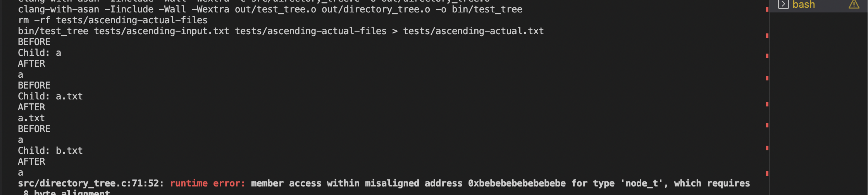Click the first BEFORE output line
Image resolution: width=868 pixels, height=195 pixels.
point(34,42)
